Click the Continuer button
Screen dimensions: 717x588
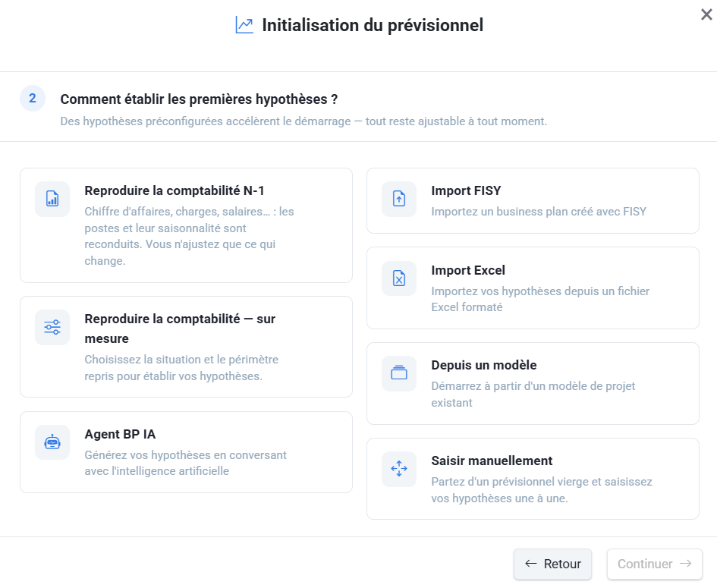coord(654,564)
